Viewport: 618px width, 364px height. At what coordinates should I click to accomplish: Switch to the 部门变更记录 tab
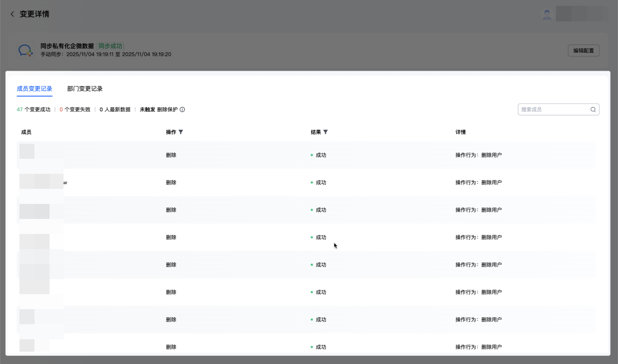coord(85,89)
